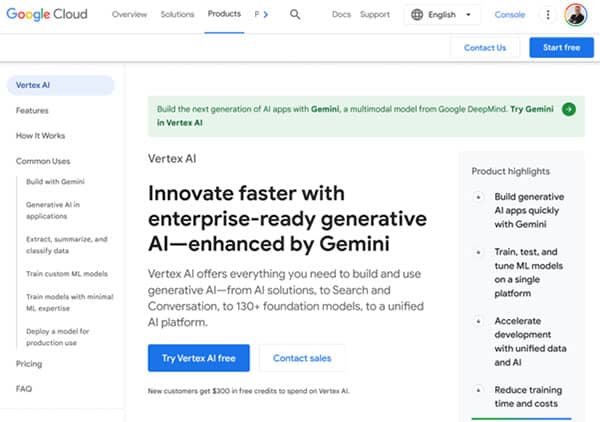Click the 'Innovate faster with' headline
Screen dimensions: 600x422
pos(246,193)
